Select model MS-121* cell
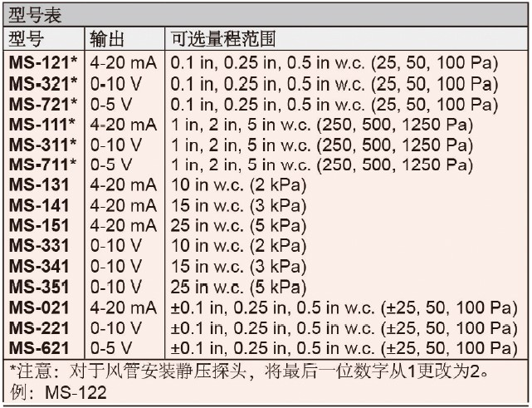The width and height of the screenshot is (532, 408). pos(43,63)
